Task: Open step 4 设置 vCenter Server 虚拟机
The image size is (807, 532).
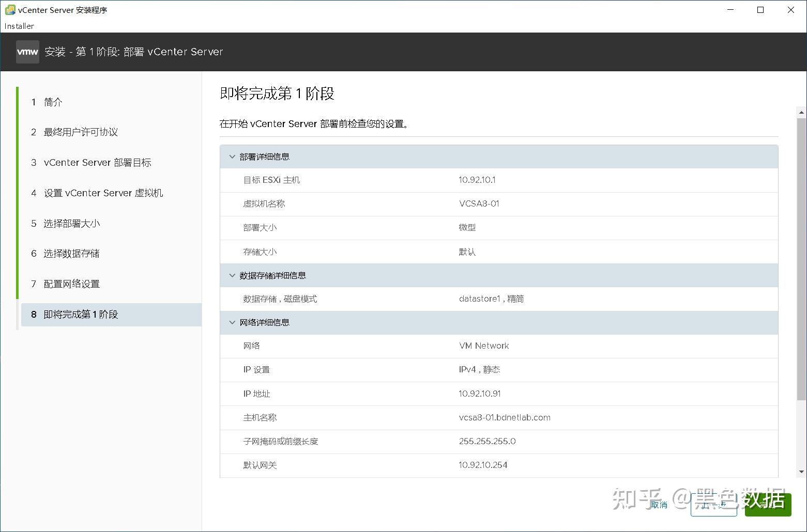Action: pyautogui.click(x=103, y=193)
